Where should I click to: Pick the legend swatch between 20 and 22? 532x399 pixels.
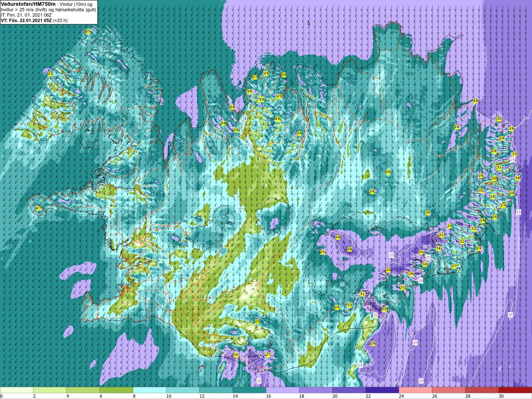(349, 390)
